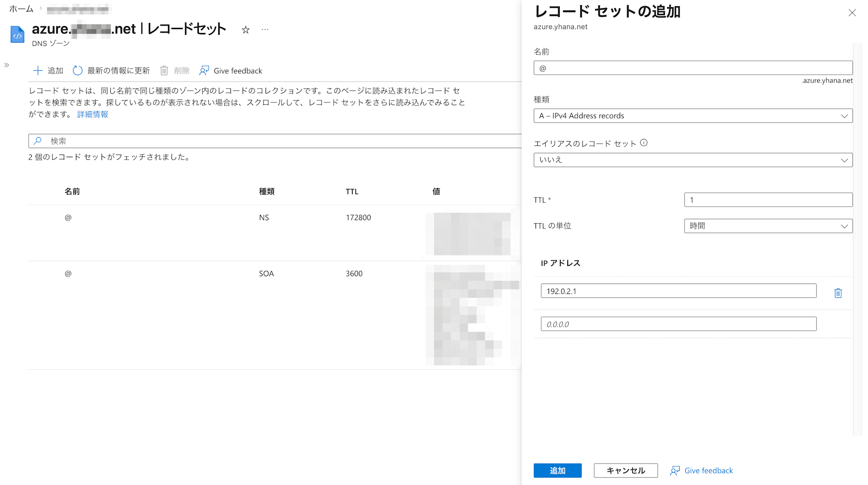The width and height of the screenshot is (868, 485).
Task: Click the キャンセル button
Action: [625, 470]
